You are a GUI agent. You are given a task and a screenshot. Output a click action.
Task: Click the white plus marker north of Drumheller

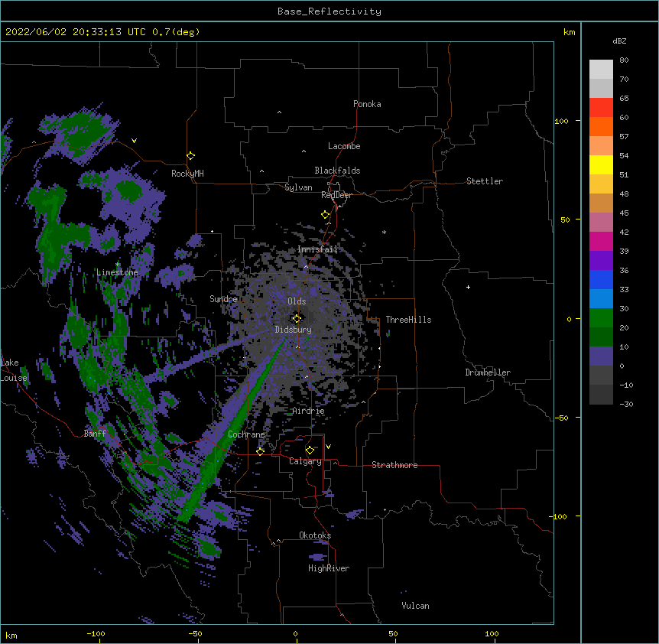pos(468,287)
